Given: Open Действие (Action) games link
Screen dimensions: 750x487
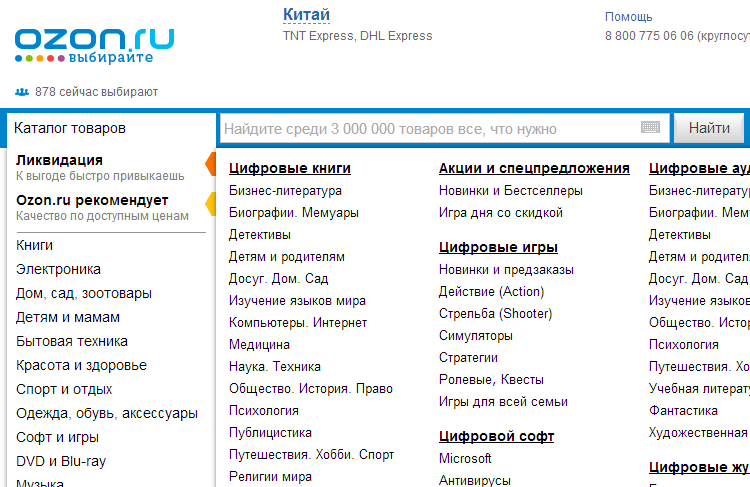Looking at the screenshot, I should coord(492,291).
